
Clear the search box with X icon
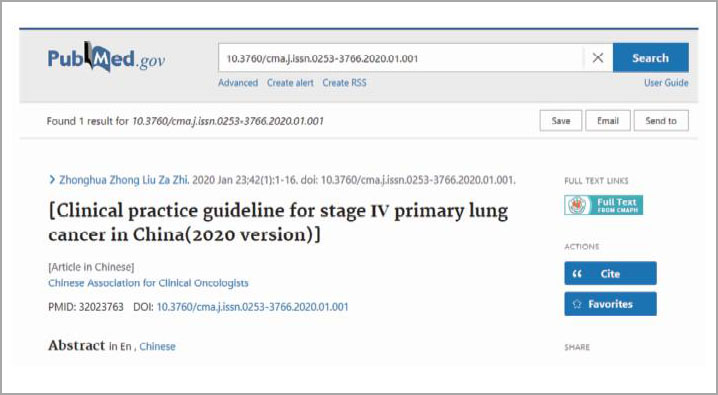point(598,58)
